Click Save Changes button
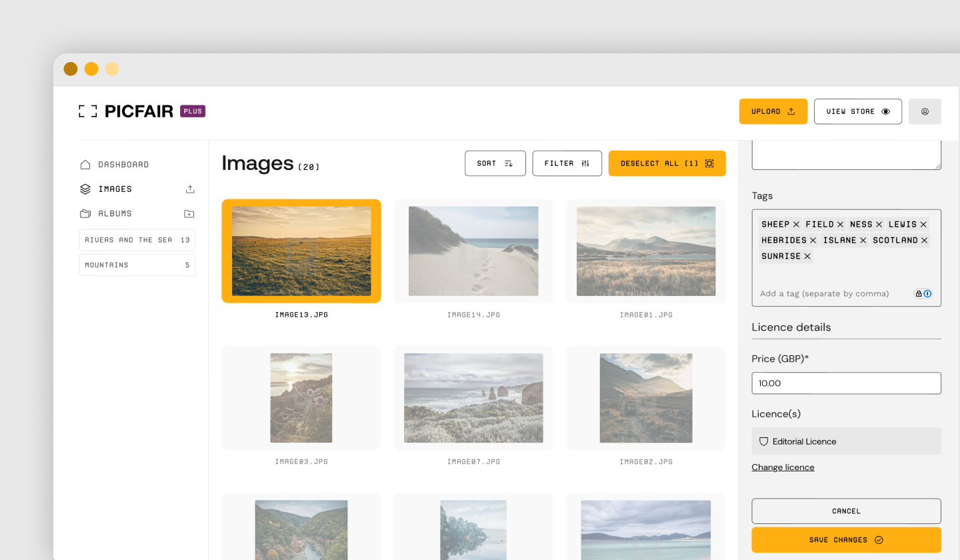 coord(847,540)
